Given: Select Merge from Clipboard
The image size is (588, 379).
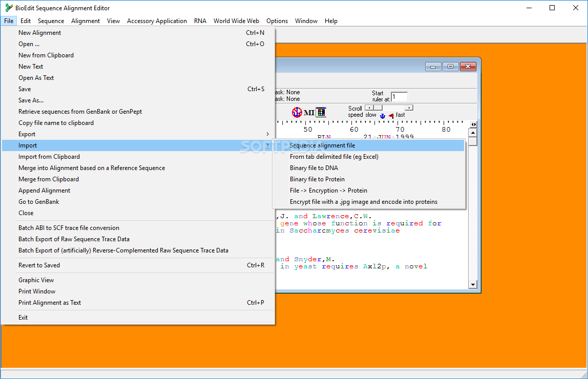Looking at the screenshot, I should [x=138, y=179].
